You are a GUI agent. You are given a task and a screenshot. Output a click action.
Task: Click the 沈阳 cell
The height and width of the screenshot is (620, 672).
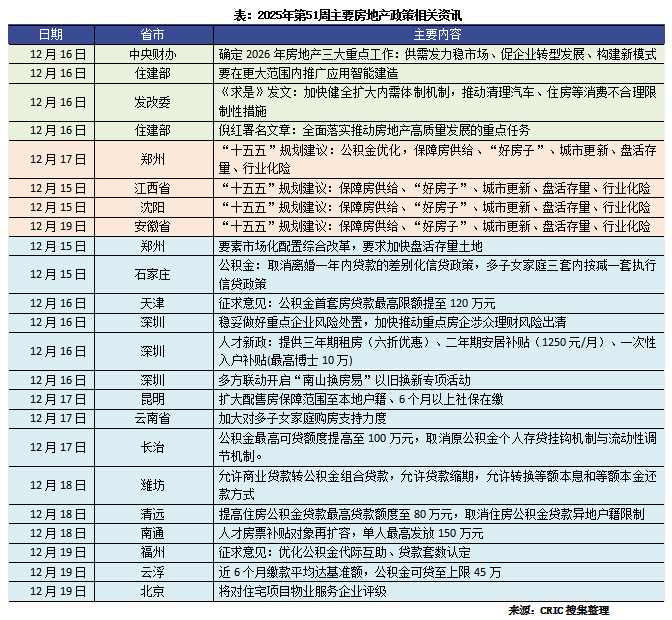[152, 207]
